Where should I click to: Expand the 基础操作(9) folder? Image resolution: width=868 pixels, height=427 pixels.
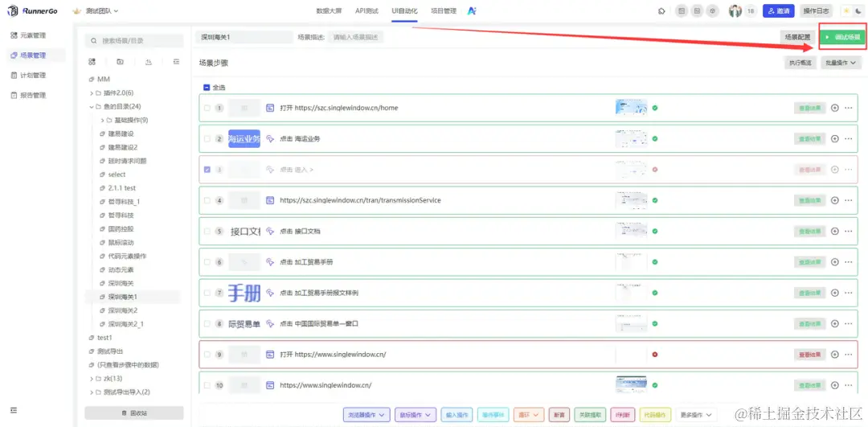click(102, 120)
